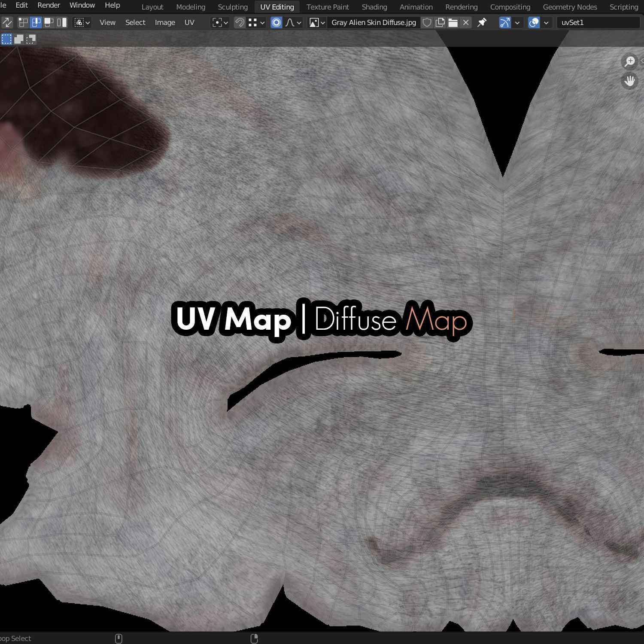Viewport: 644px width, 644px height.
Task: Open pivot point dropdown
Action: [x=220, y=22]
